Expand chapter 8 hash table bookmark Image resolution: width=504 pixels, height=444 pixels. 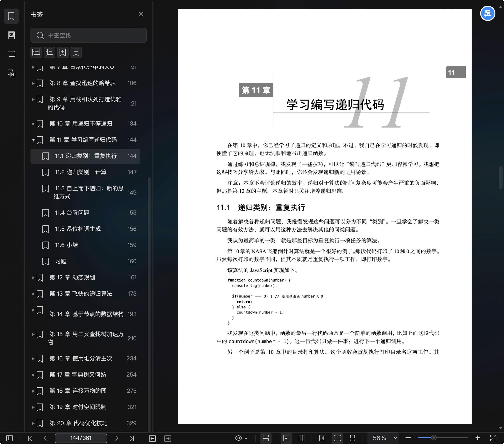tap(33, 83)
